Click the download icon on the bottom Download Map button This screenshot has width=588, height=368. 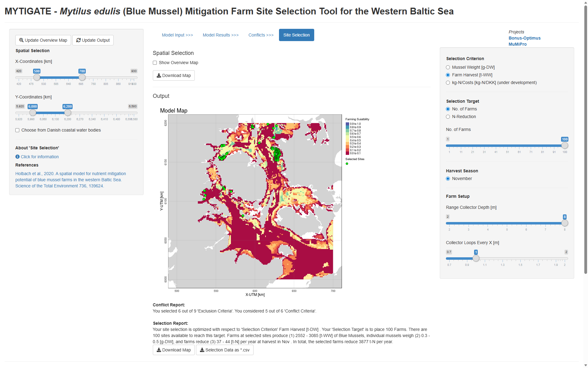pos(159,350)
